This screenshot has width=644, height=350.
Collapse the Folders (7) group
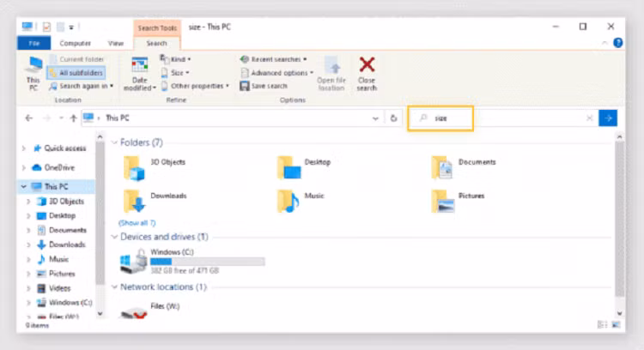[115, 142]
